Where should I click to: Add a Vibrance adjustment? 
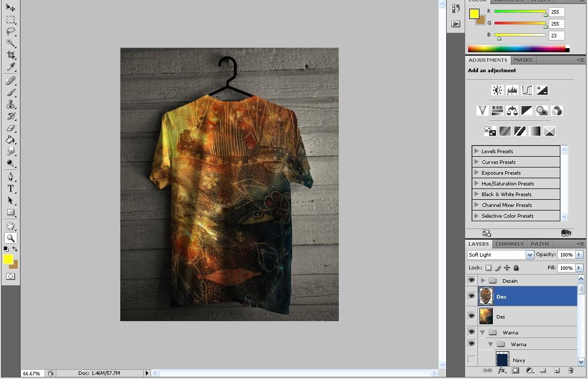(482, 110)
